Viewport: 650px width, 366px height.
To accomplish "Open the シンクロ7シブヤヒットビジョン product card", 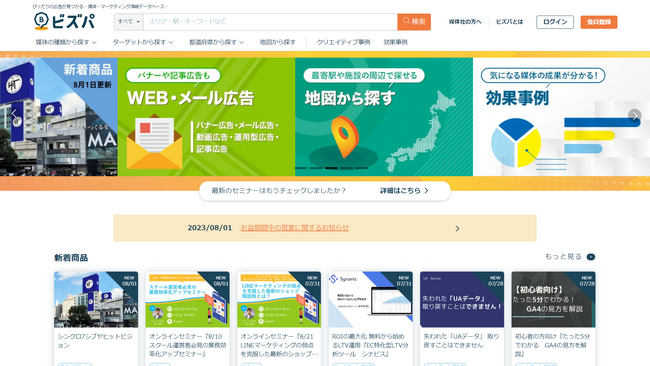I will 96,318.
